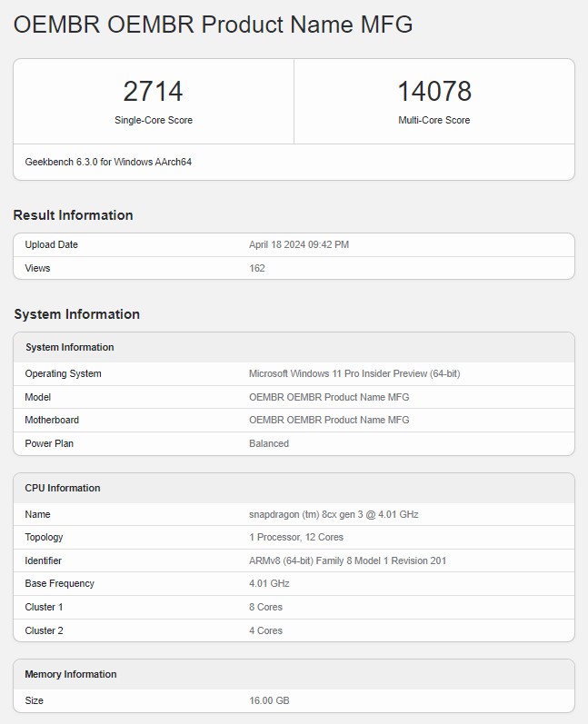Click the Result Information section heading
Image resolution: width=588 pixels, height=724 pixels.
coord(73,215)
